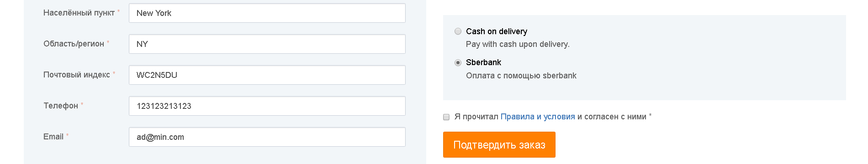Click the Sberbank label text

[483, 62]
